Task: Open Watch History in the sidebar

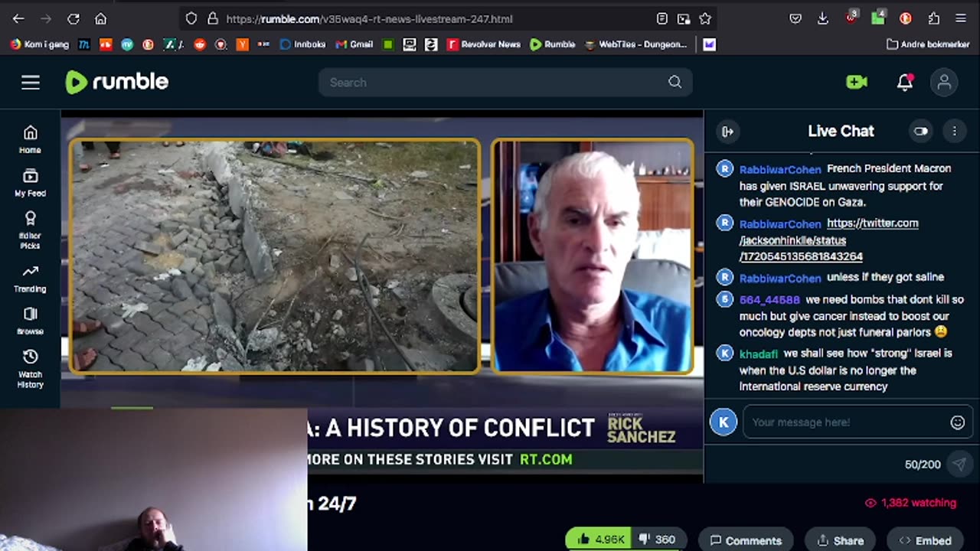Action: pos(31,369)
